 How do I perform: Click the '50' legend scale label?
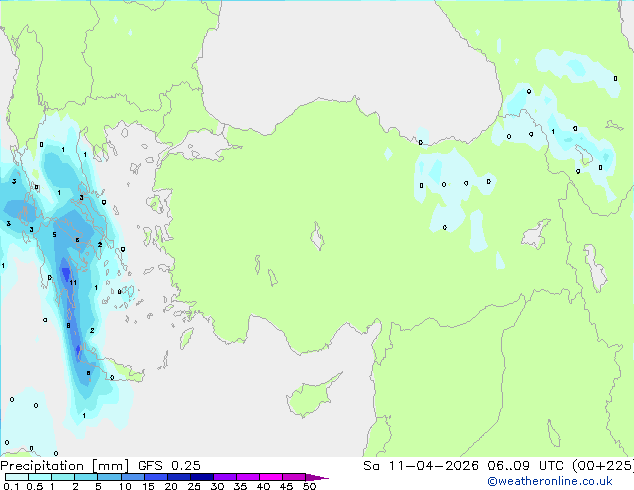309,486
